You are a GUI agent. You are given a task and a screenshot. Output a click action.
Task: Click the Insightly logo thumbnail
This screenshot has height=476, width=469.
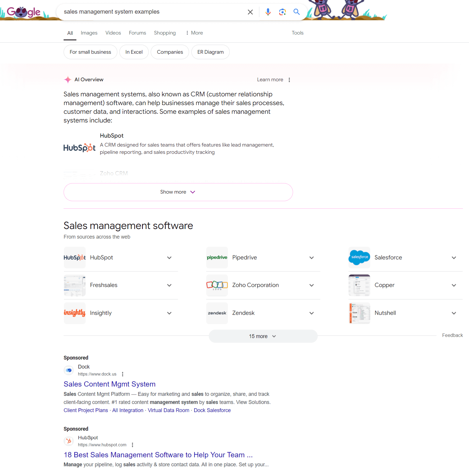pos(75,313)
